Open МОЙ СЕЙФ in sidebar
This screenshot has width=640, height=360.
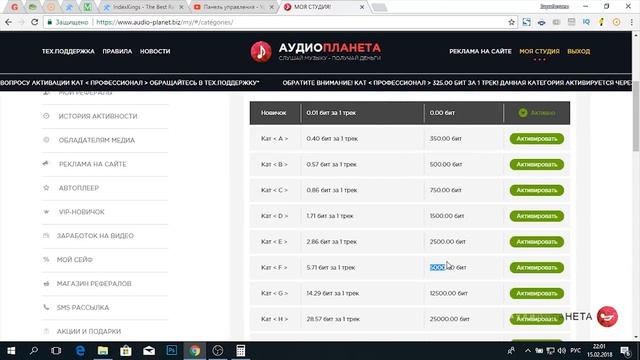[x=75, y=260]
